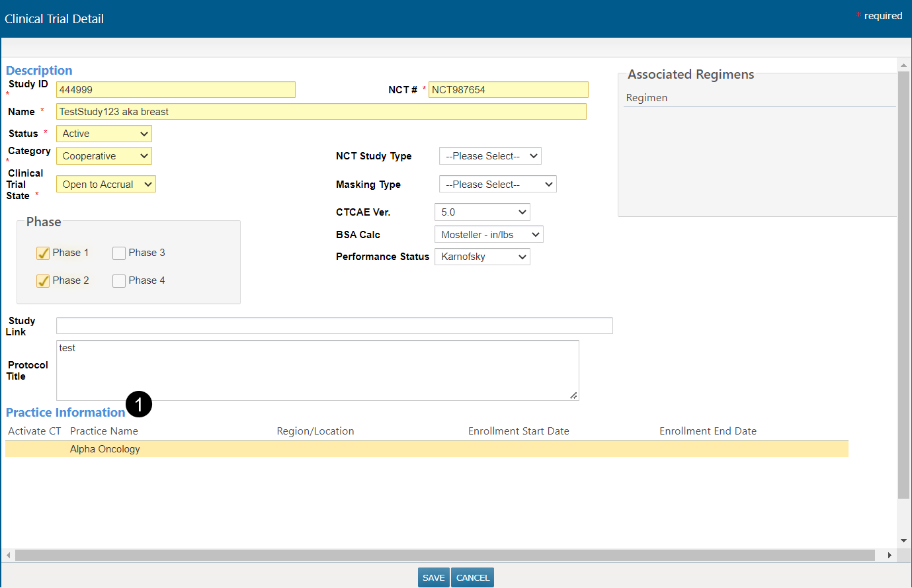The height and width of the screenshot is (588, 912).
Task: Click the scroll up arrow icon
Action: click(x=903, y=65)
